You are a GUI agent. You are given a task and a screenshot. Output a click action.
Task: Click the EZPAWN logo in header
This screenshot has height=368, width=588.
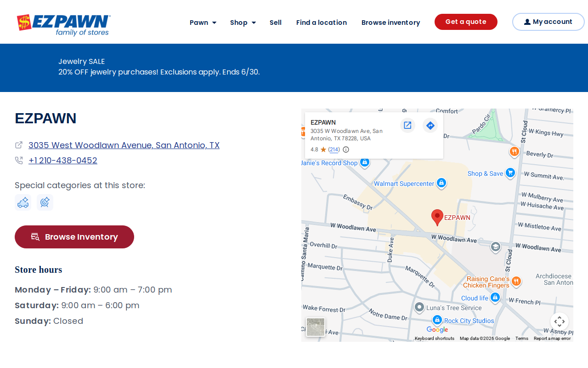pyautogui.click(x=64, y=25)
